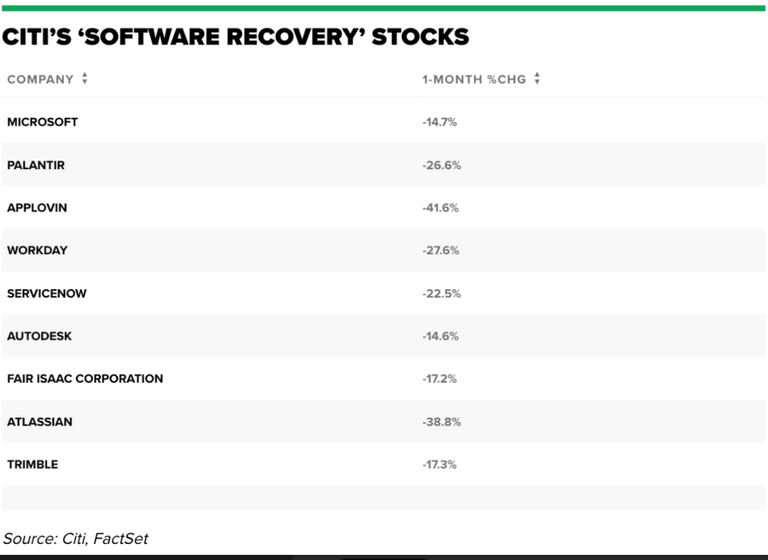Click ServiceNow's -22.5% change value
Image resolution: width=768 pixels, height=560 pixels.
(441, 293)
